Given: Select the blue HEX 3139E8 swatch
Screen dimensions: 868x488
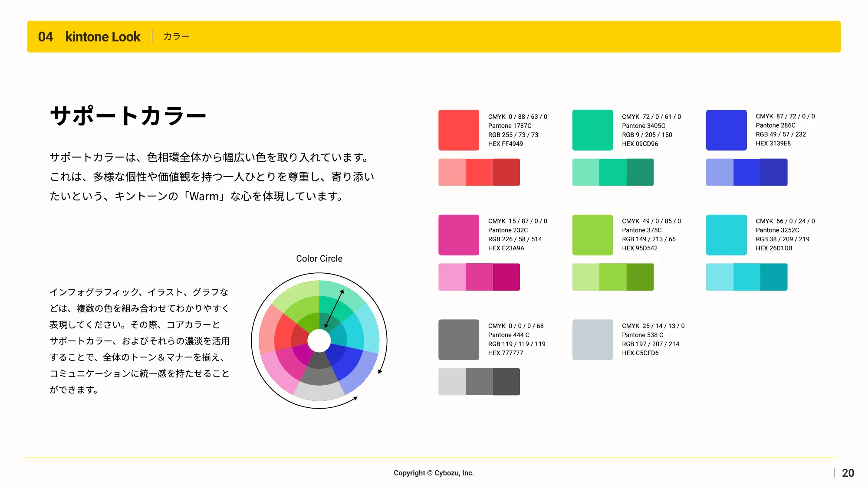Looking at the screenshot, I should point(726,130).
